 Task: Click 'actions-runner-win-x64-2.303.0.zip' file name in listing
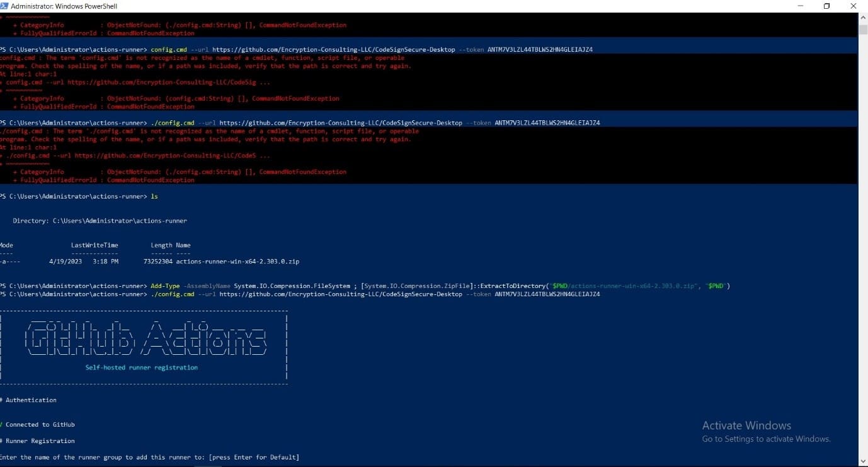[237, 261]
